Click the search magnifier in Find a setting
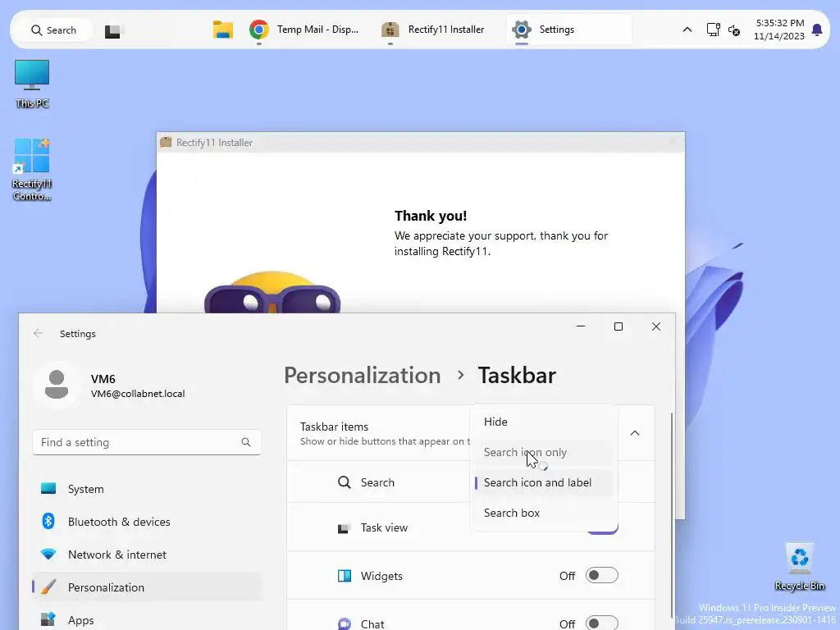 coord(246,442)
